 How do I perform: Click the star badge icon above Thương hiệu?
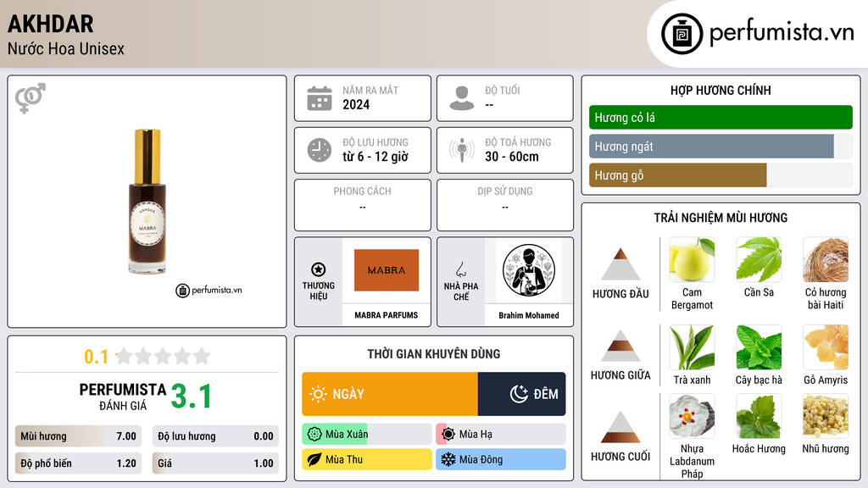tap(319, 269)
